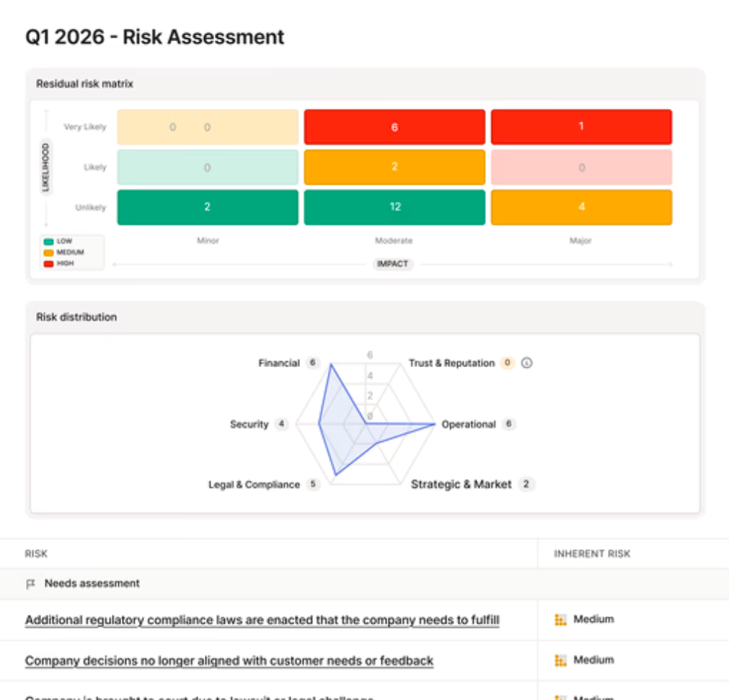729x700 pixels.
Task: Click the Medium risk icon on the lawsuit risk row
Action: (x=561, y=697)
